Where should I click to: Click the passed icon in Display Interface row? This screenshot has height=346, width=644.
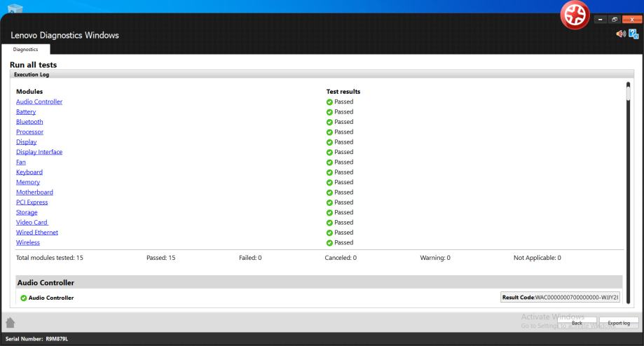(x=329, y=152)
